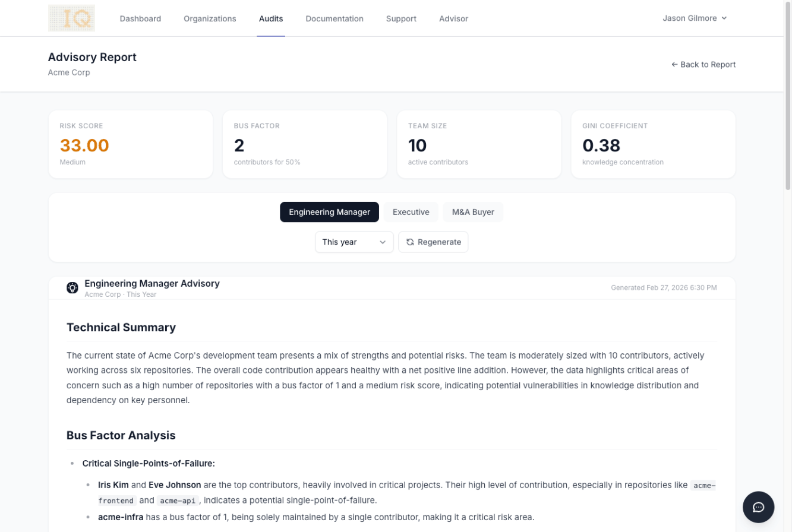
Task: Switch to the M&A Buyer perspective
Action: click(x=473, y=212)
